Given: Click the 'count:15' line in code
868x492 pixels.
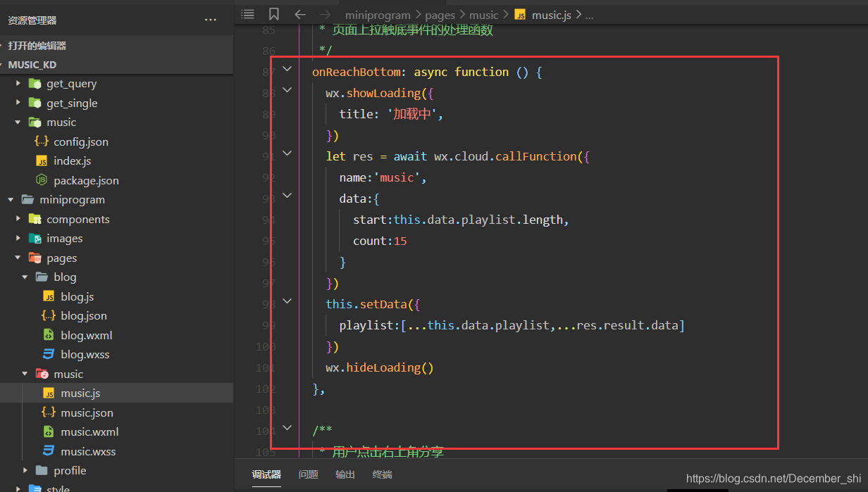Looking at the screenshot, I should [380, 241].
